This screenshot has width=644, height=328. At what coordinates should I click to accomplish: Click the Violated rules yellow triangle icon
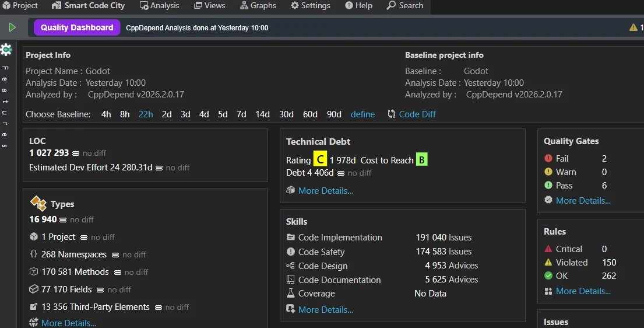click(x=548, y=262)
